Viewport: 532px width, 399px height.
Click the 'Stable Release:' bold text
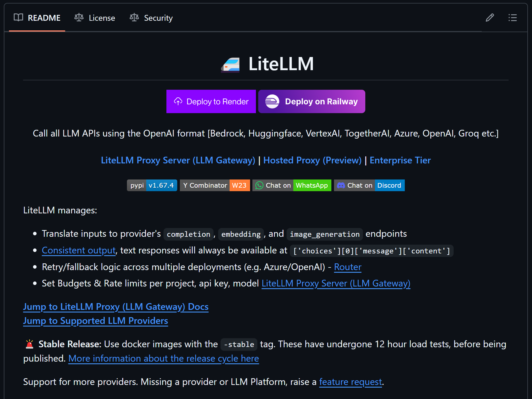(70, 344)
